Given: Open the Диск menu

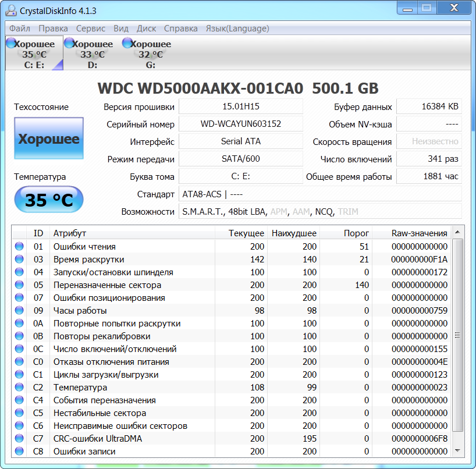Looking at the screenshot, I should pos(146,29).
